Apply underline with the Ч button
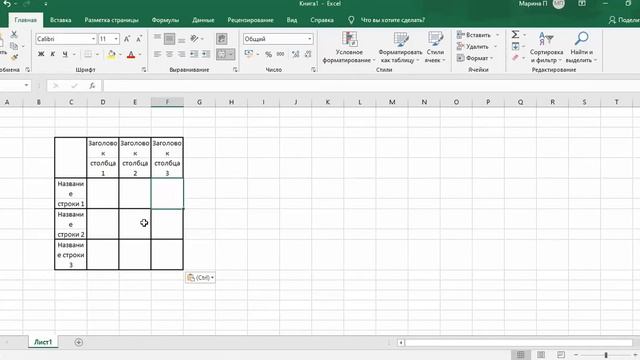This screenshot has width=640, height=360. [65, 54]
